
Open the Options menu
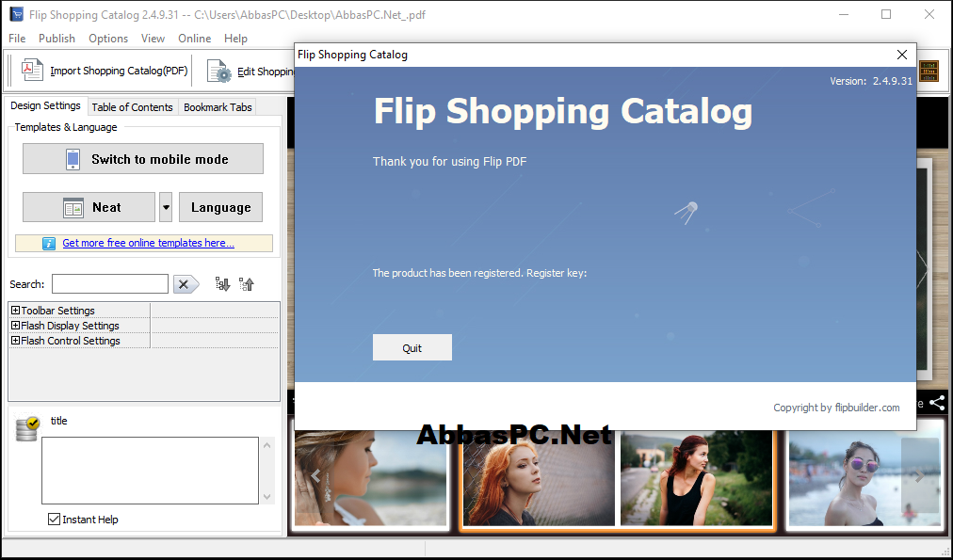pos(108,39)
